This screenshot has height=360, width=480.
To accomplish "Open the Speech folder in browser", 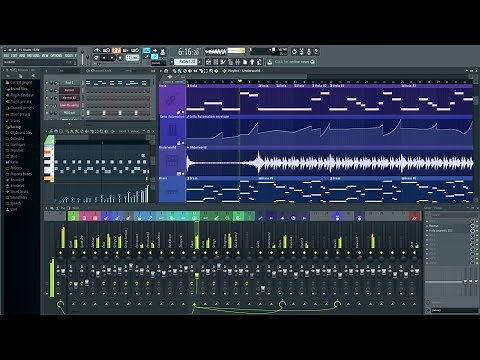I will 14,203.
